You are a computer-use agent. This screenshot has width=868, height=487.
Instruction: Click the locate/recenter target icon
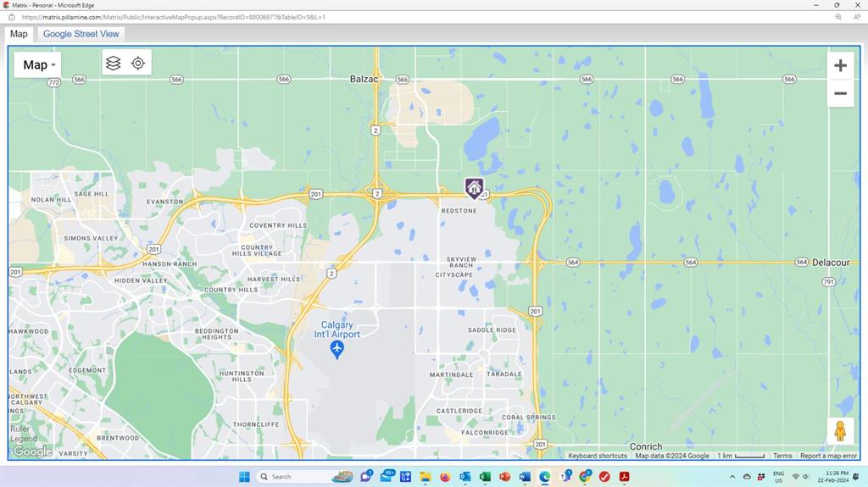click(138, 64)
